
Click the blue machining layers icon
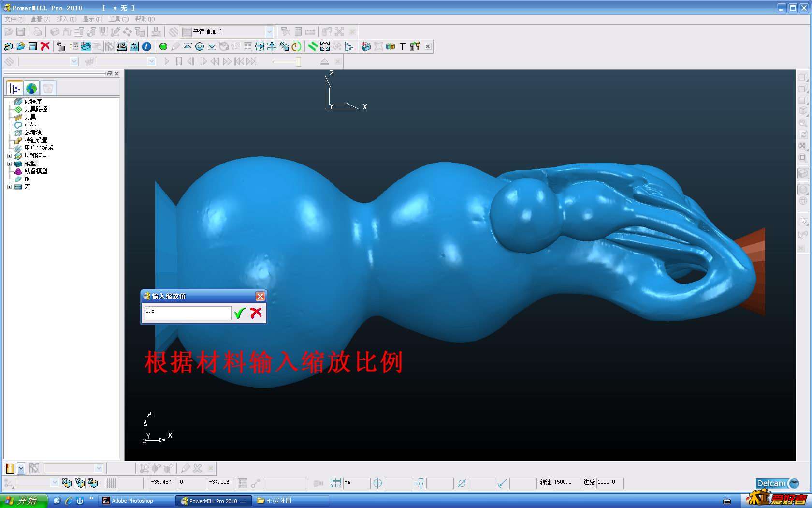point(86,46)
